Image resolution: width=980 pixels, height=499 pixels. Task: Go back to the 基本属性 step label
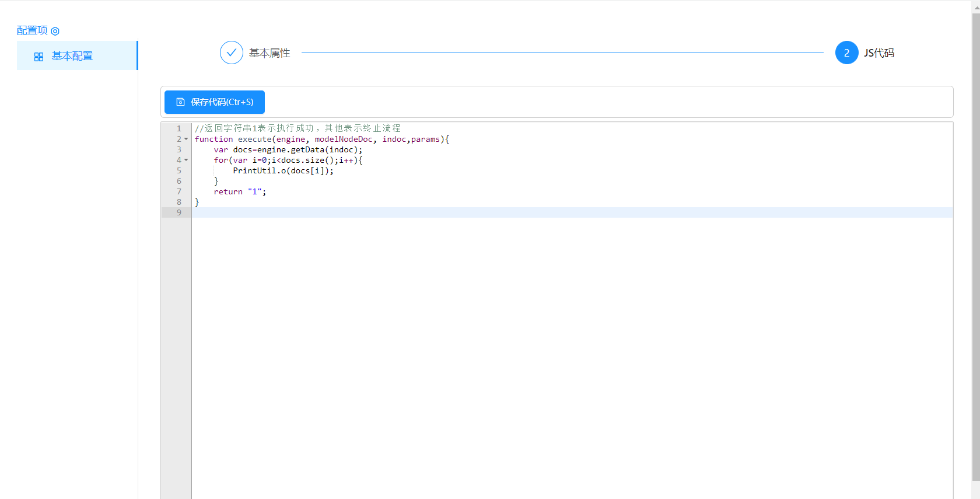(x=269, y=53)
